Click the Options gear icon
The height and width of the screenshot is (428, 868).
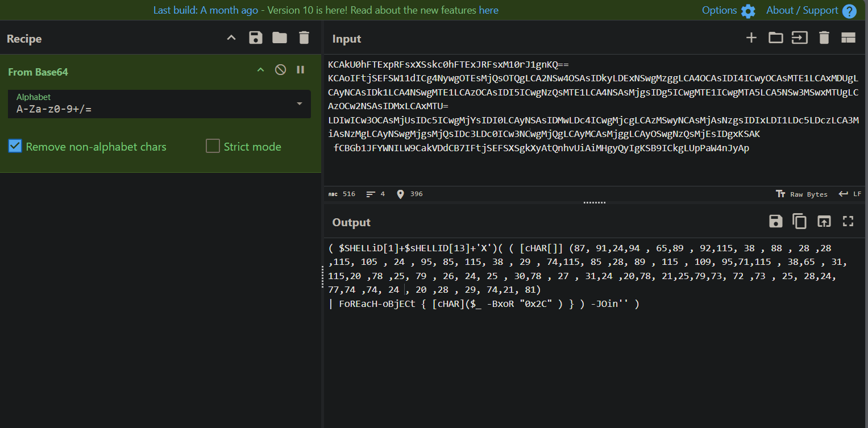(x=748, y=11)
